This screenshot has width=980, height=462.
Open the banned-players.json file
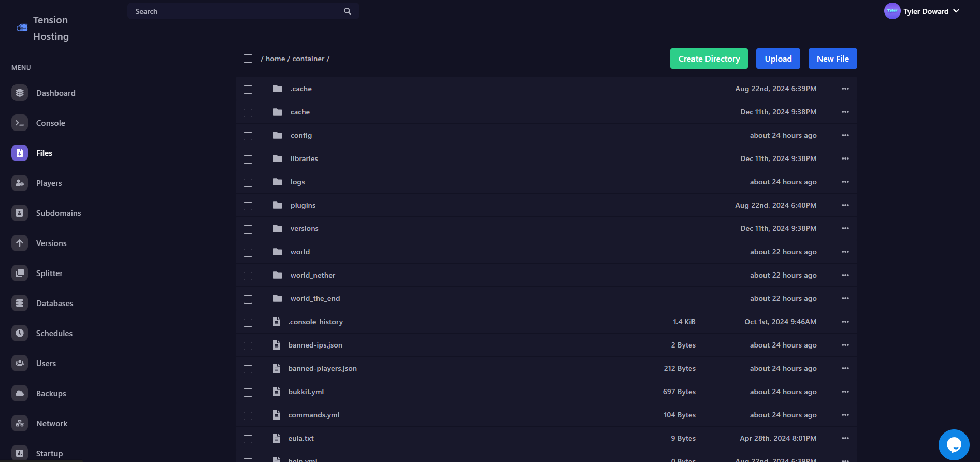click(323, 368)
